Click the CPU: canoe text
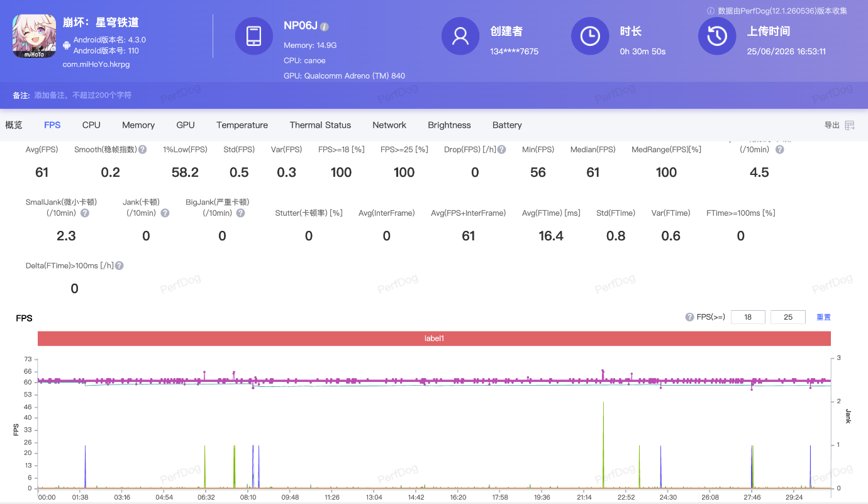868x504 pixels. [304, 61]
